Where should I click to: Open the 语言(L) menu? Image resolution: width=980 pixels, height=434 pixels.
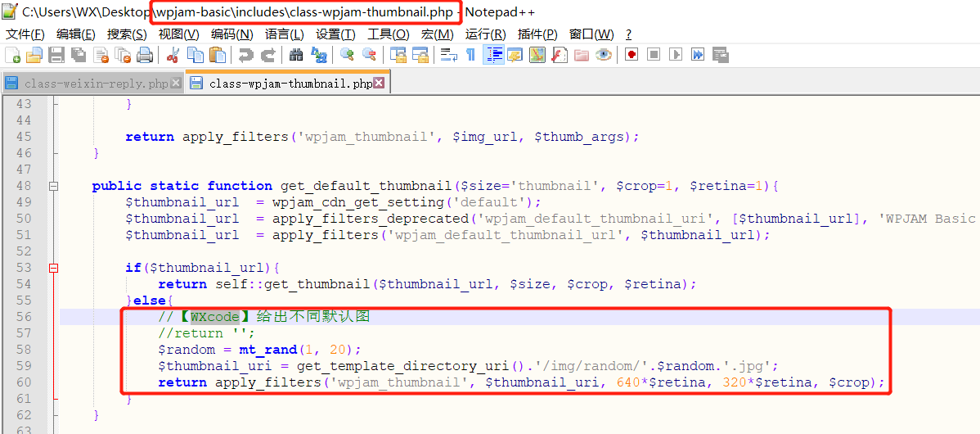coord(285,34)
